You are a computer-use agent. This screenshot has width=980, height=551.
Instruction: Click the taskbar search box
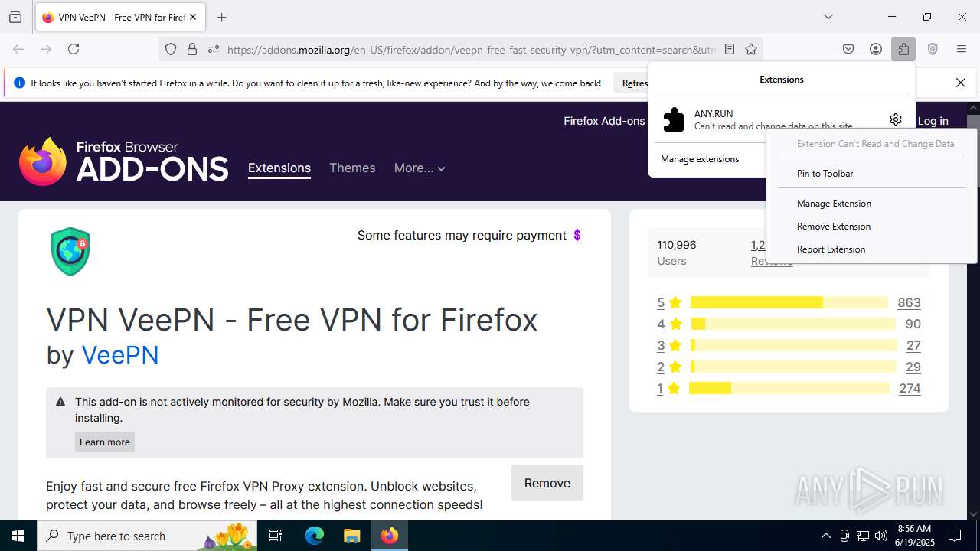(x=149, y=536)
